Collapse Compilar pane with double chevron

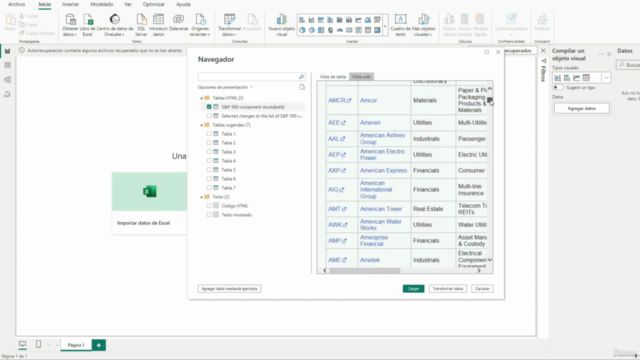[609, 54]
